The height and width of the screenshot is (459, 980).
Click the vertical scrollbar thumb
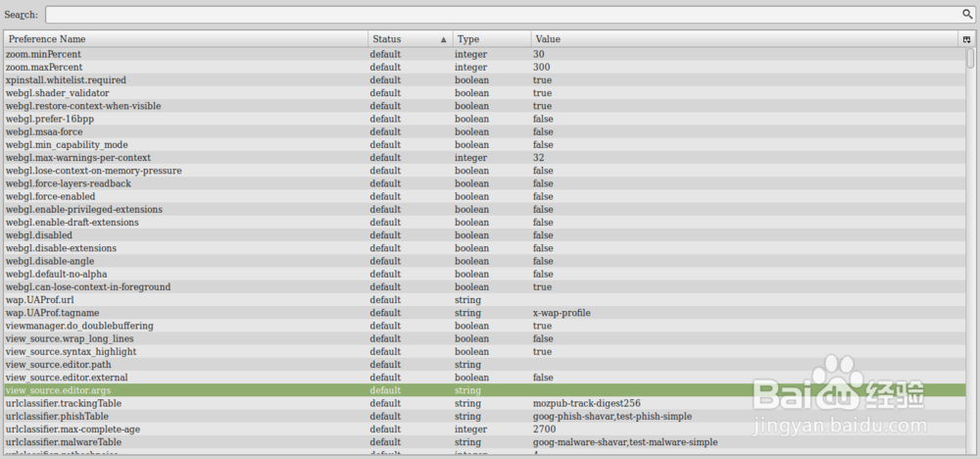[x=970, y=58]
